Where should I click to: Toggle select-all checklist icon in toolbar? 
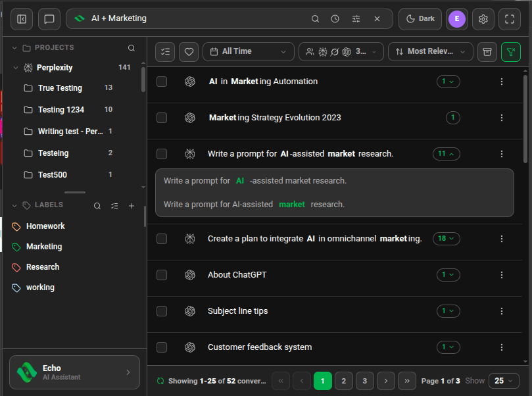[x=165, y=52]
